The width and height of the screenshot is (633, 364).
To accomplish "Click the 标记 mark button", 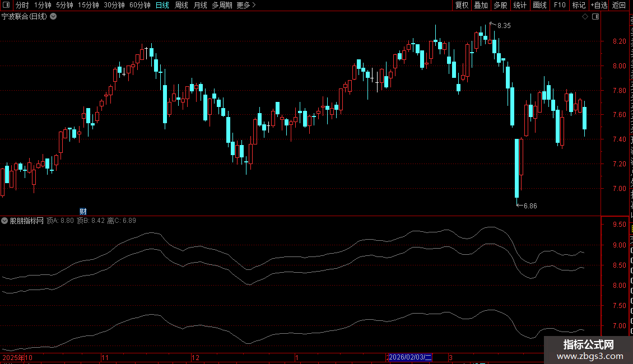I will pyautogui.click(x=579, y=5).
